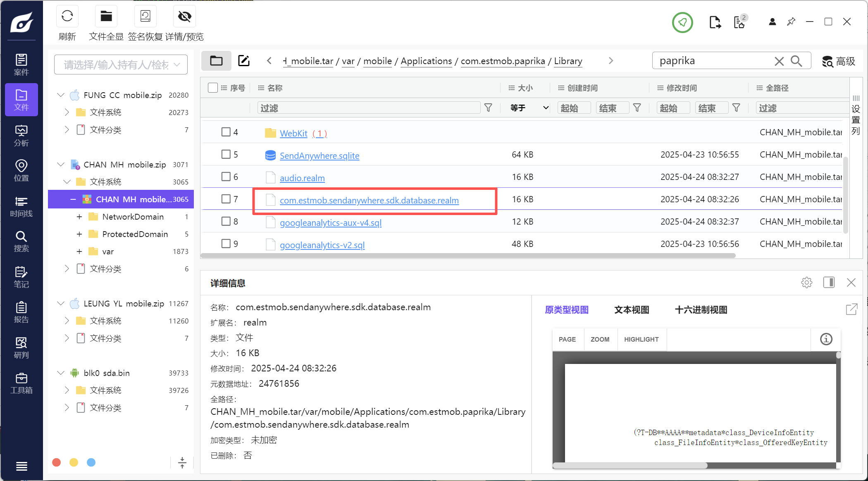Open the 笔记 notes section in sidebar
The width and height of the screenshot is (868, 481).
pos(21,277)
